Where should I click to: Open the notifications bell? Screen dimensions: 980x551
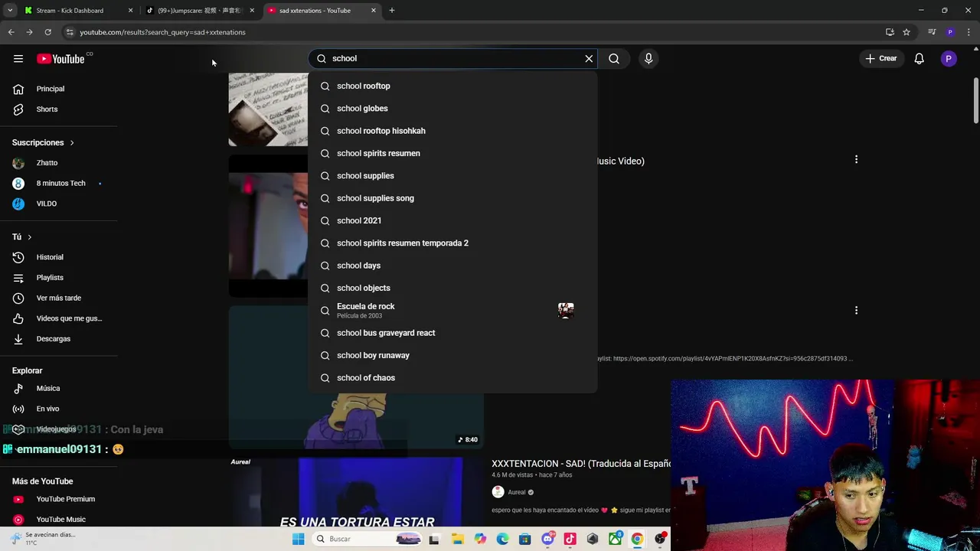coord(920,58)
